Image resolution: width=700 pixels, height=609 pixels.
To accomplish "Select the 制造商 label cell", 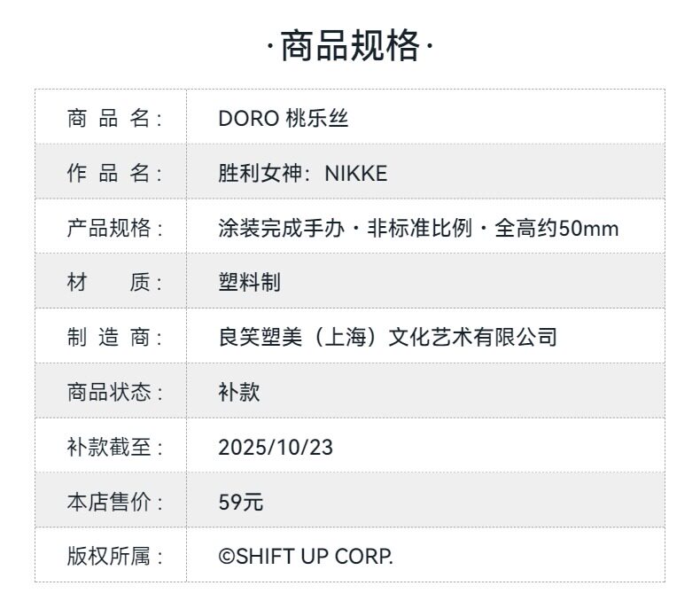I will [114, 337].
